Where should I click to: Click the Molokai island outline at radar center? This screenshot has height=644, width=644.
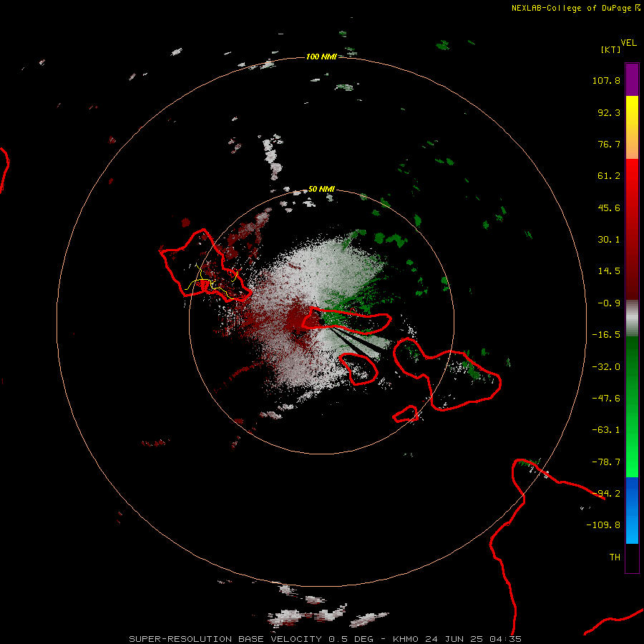[x=346, y=321]
